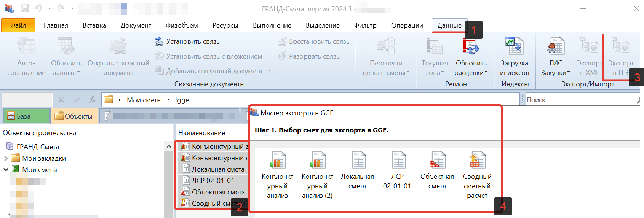Select second Конъюнктурный анализ list row
Screen dimensions: 644x218
[214, 158]
